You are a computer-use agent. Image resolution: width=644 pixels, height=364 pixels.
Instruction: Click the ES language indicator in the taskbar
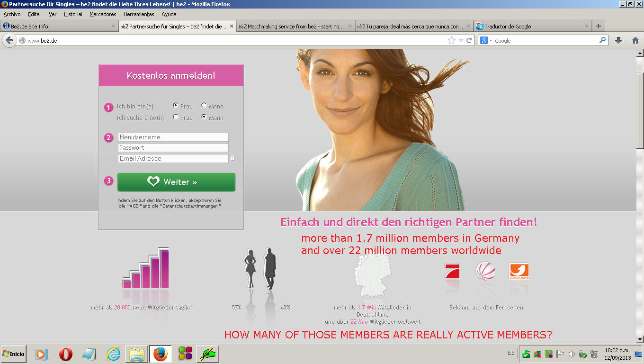click(x=511, y=353)
